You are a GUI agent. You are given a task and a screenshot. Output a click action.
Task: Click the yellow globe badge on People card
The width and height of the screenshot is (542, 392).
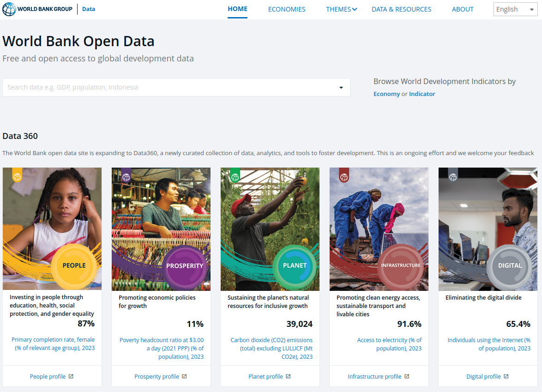tap(17, 176)
